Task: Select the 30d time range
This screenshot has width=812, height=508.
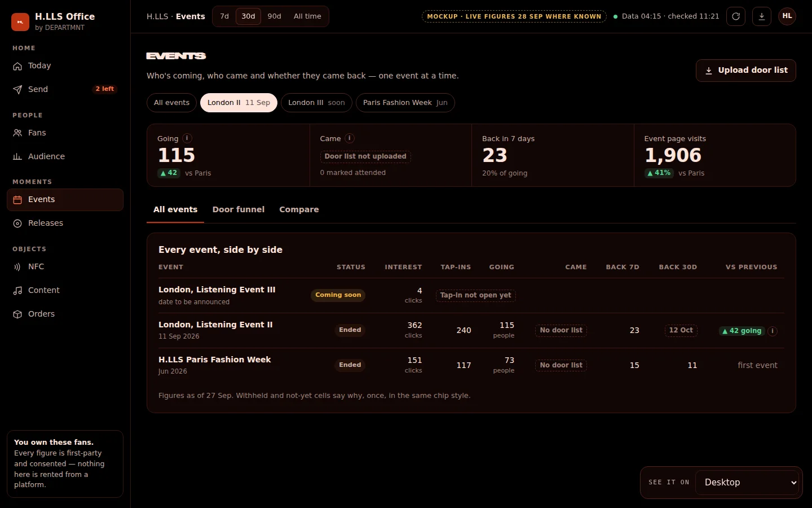Action: [x=248, y=16]
